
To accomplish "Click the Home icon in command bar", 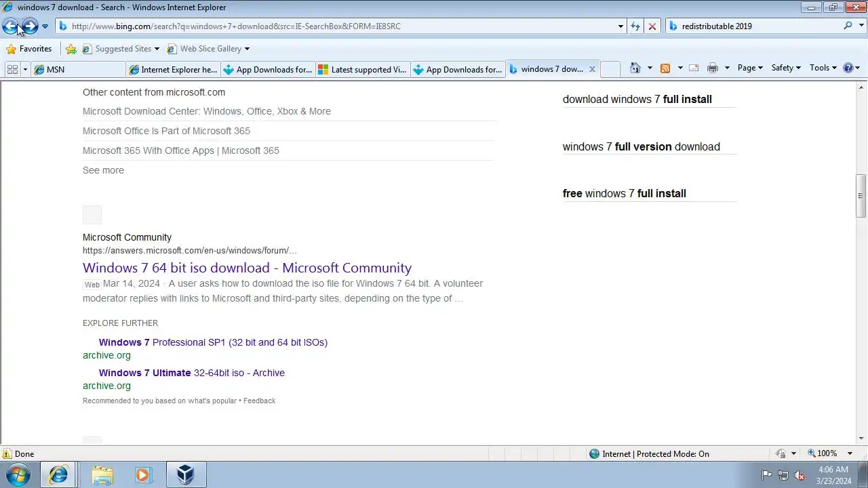I will coord(635,68).
